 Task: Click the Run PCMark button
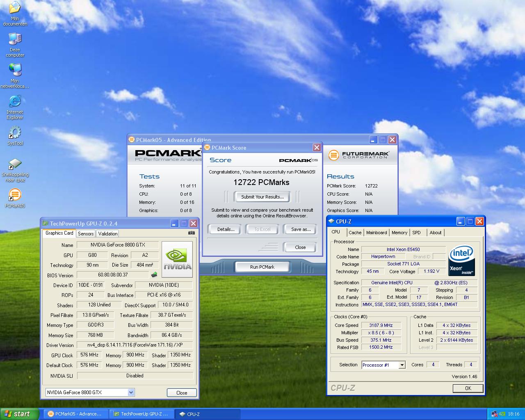point(262,267)
